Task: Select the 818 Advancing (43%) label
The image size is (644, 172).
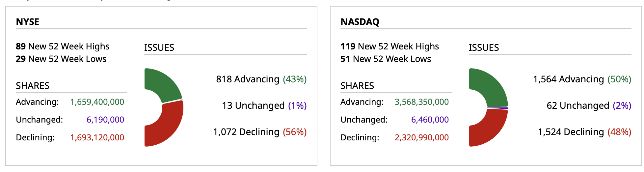Action: [261, 79]
